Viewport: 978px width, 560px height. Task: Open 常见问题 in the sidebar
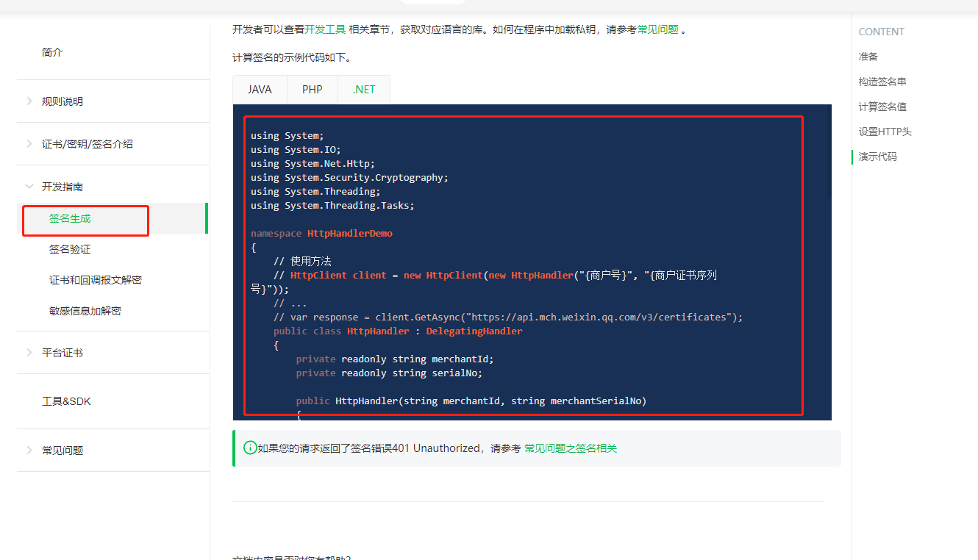pos(63,450)
